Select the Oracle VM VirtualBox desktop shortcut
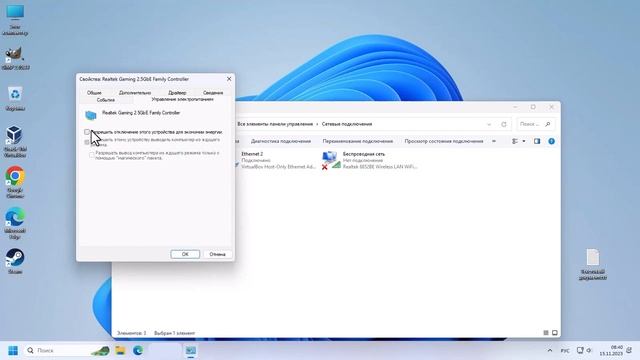This screenshot has width=640, height=360. [x=15, y=141]
